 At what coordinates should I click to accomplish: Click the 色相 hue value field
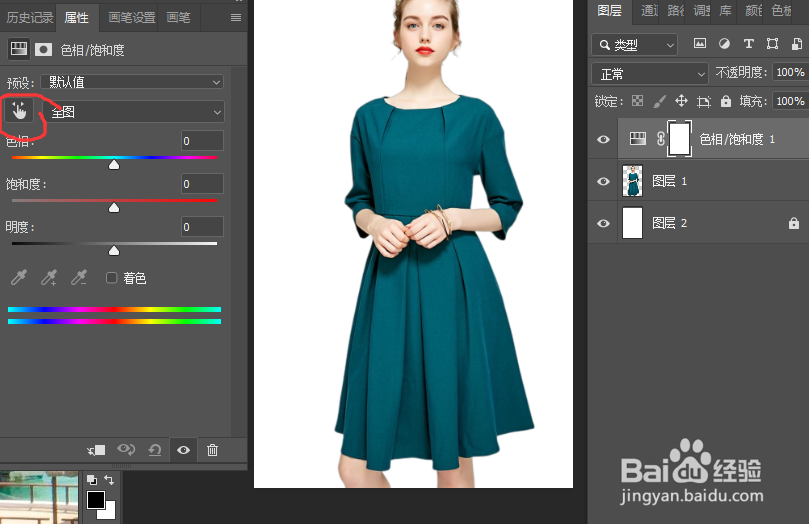202,141
